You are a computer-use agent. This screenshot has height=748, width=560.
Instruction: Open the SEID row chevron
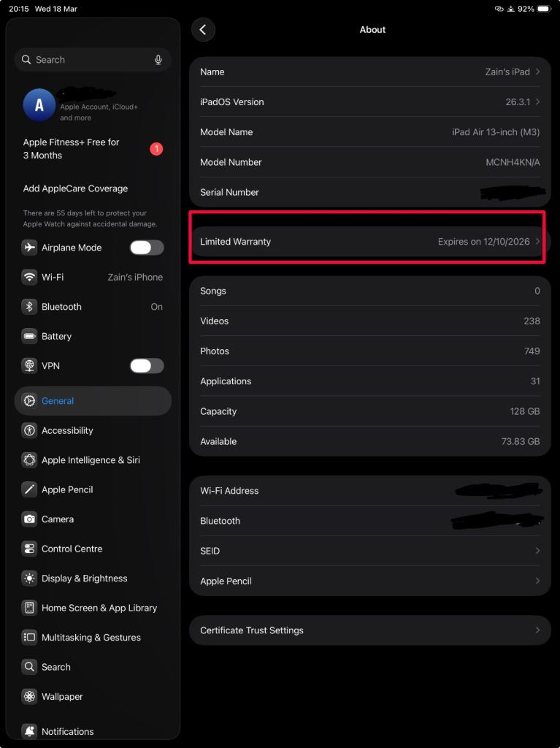click(x=538, y=551)
